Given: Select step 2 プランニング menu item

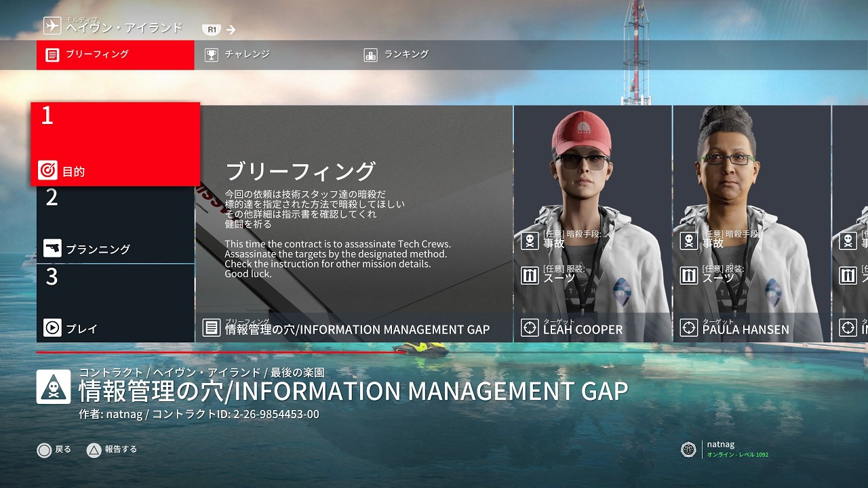Looking at the screenshot, I should pos(115,224).
